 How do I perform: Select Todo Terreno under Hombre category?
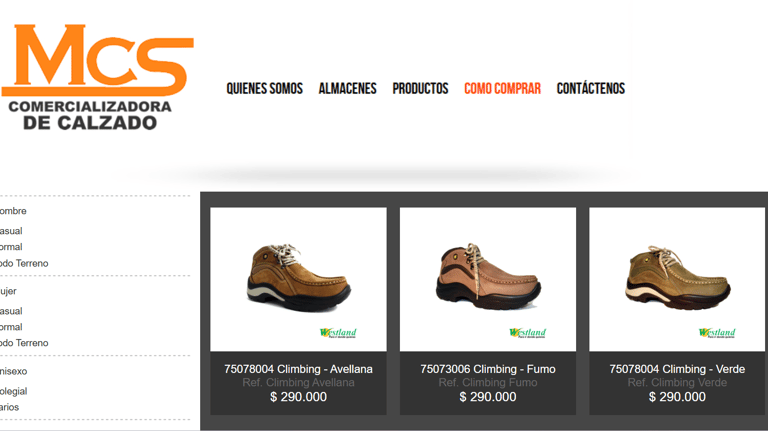(x=24, y=263)
